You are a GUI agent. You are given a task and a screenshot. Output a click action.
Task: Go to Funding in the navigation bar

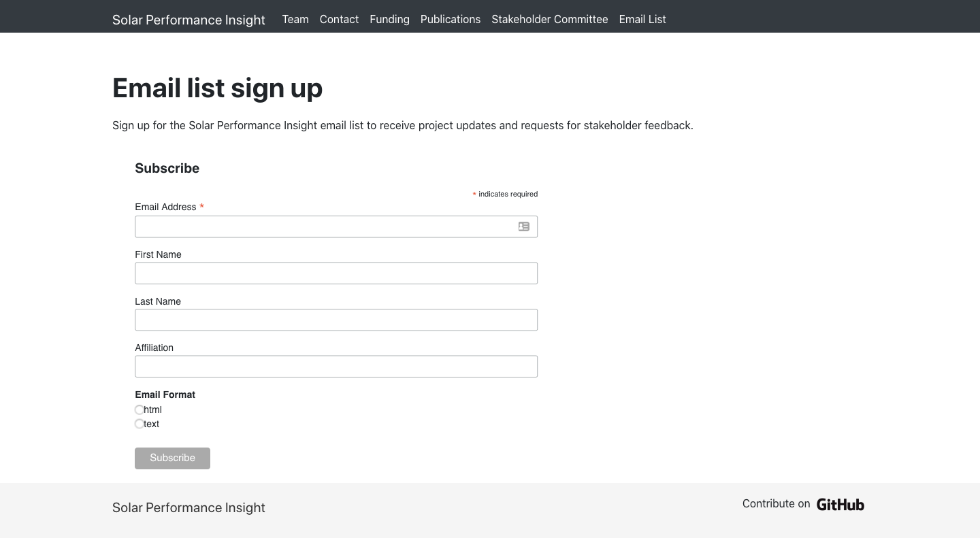(x=389, y=19)
